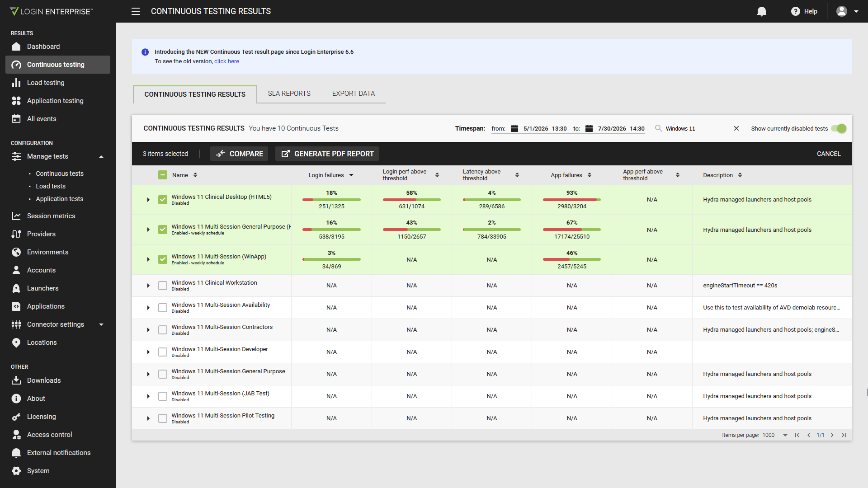Uncheck Windows 11 Clinical Desktop (HTML5) checkbox

point(163,200)
